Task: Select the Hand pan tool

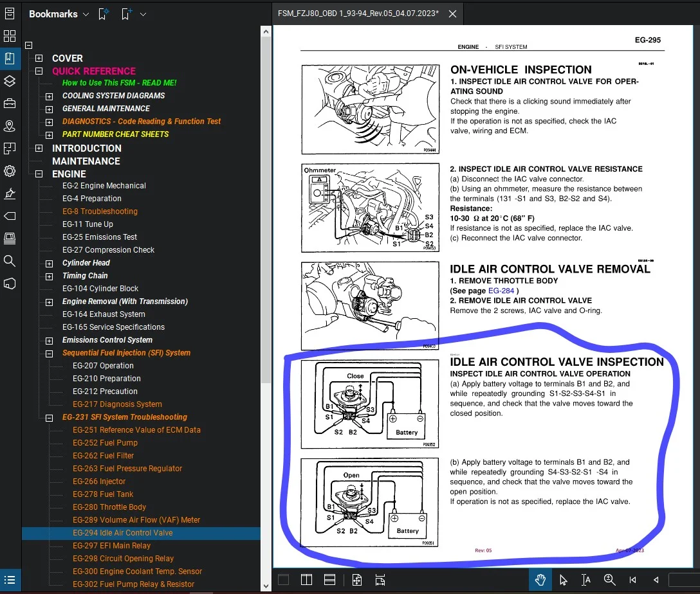Action: 540,580
